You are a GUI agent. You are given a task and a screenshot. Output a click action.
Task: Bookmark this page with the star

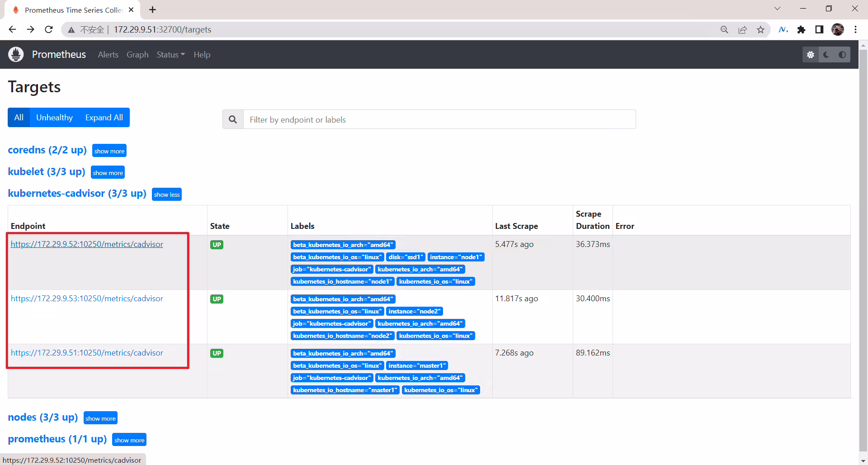tap(761, 29)
